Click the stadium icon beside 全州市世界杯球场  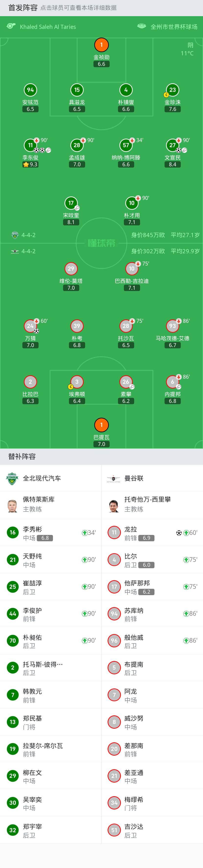click(x=142, y=26)
